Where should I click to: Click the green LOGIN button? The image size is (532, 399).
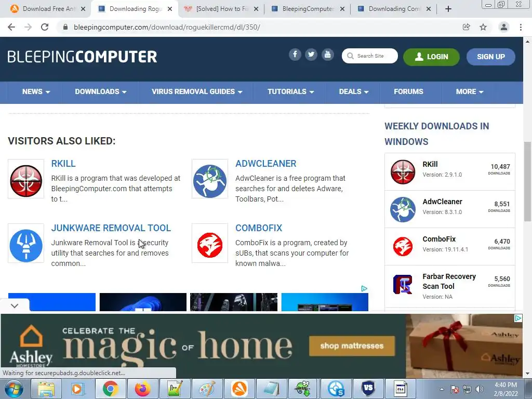click(x=431, y=57)
